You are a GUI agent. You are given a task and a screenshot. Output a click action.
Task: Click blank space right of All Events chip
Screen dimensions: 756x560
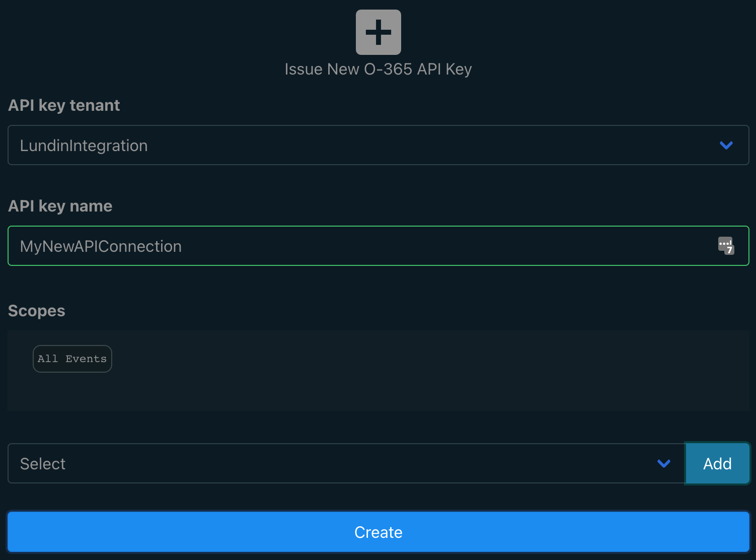[428, 359]
